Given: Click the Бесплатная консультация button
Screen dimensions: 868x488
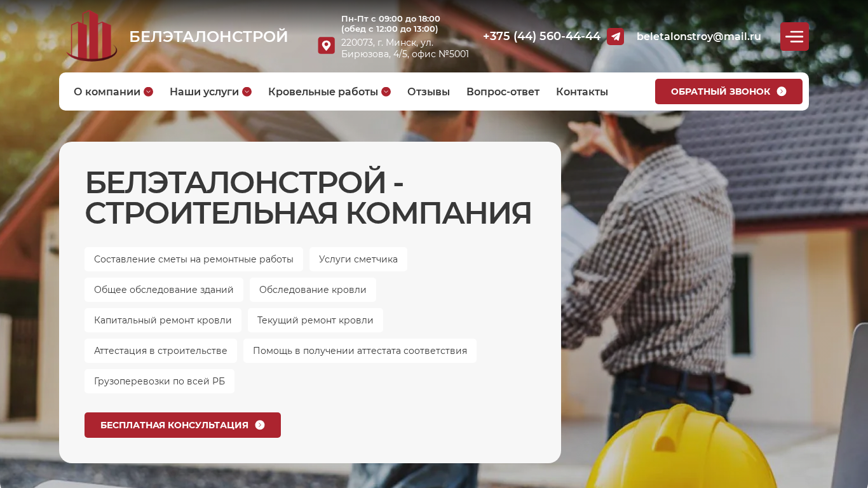Looking at the screenshot, I should tap(182, 425).
